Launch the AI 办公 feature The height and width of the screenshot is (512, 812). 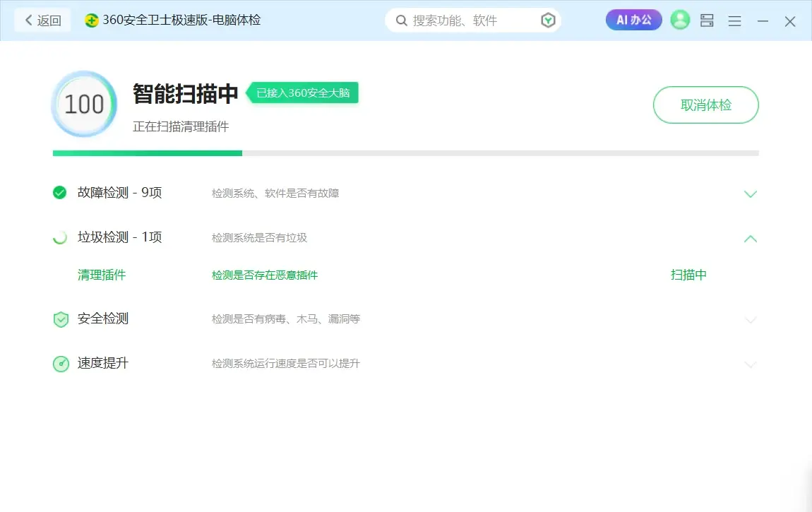point(634,20)
